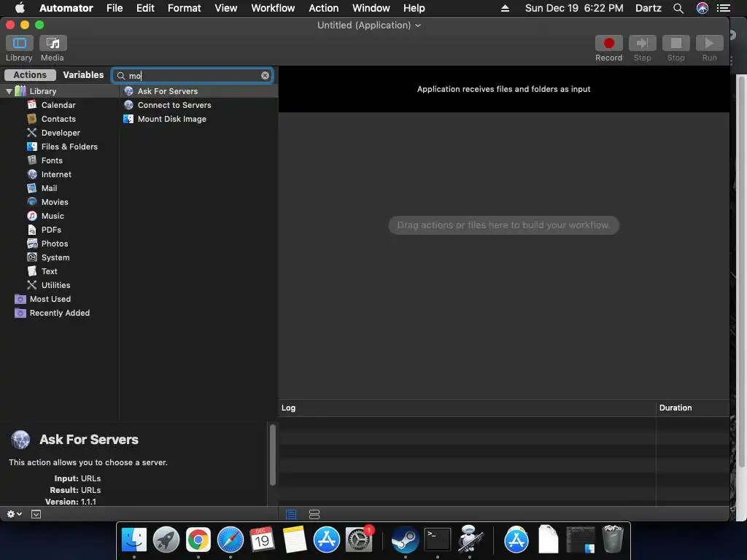Select the Contacts category
Viewport: 747px width, 560px height.
(59, 119)
